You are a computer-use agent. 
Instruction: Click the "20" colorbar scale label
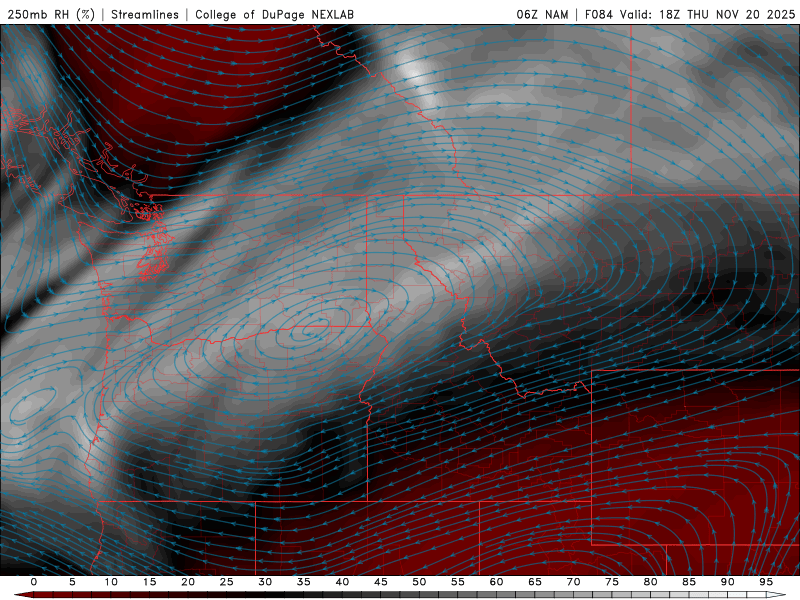[188, 582]
